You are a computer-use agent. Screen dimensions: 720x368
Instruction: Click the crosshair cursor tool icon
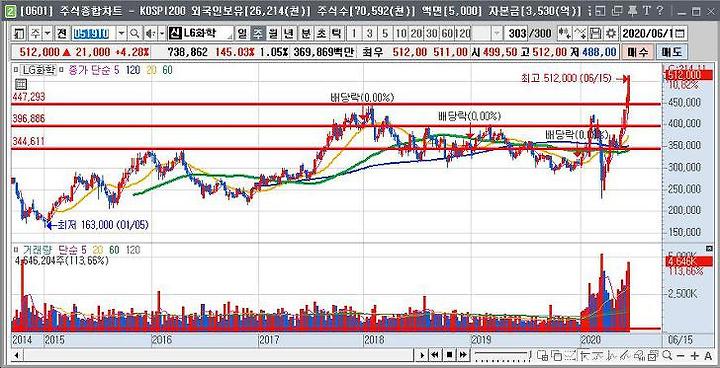coord(585,355)
